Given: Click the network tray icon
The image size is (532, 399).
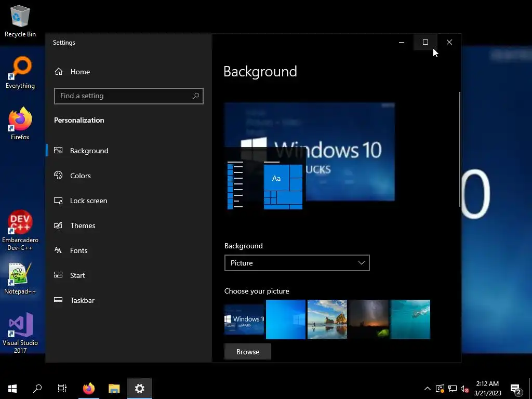Looking at the screenshot, I should 453,389.
